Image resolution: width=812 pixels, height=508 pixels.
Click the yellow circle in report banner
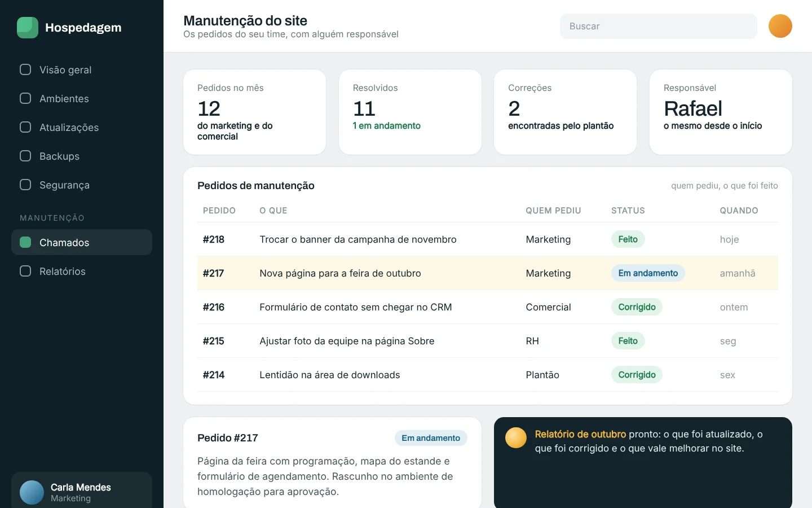[516, 437]
